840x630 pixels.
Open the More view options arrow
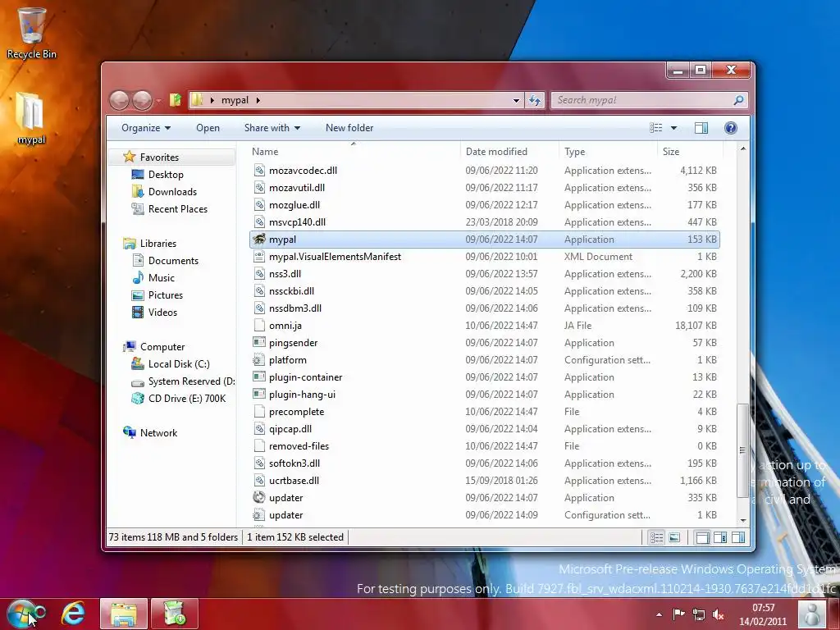tap(674, 128)
